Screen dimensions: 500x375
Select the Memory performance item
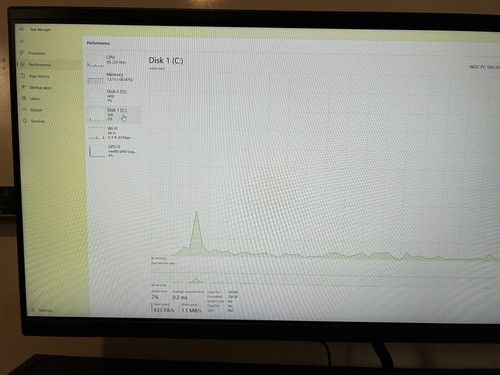pyautogui.click(x=113, y=78)
